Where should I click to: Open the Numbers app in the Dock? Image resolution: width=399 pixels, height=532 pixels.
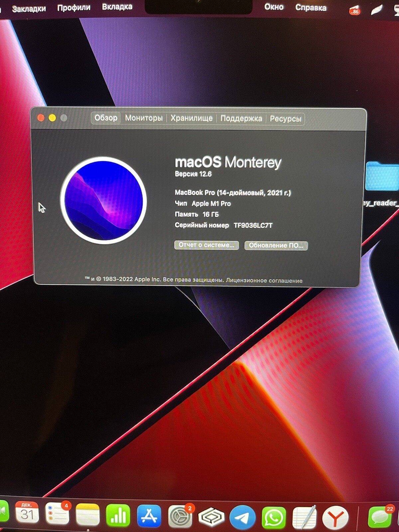pos(118,516)
